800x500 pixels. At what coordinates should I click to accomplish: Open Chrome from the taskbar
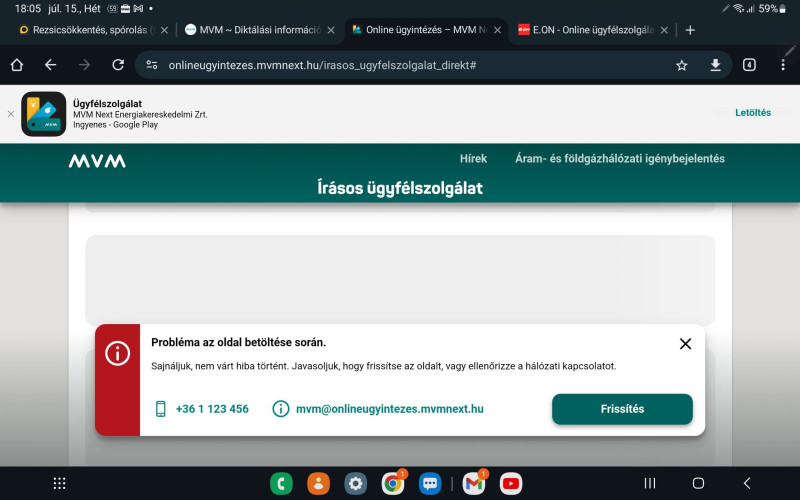pos(393,484)
